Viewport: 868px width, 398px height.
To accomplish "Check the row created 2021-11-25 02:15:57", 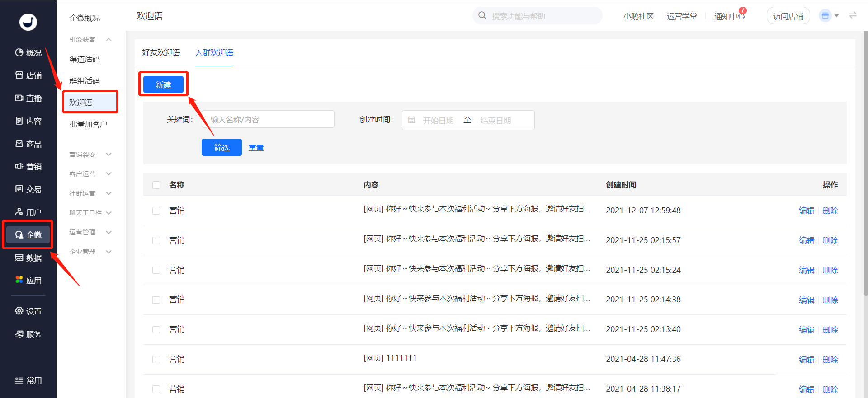I will click(156, 240).
